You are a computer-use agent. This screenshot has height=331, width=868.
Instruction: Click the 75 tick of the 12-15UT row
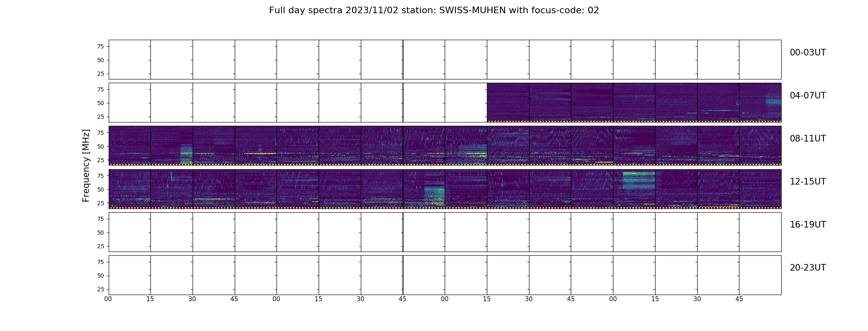pyautogui.click(x=100, y=175)
